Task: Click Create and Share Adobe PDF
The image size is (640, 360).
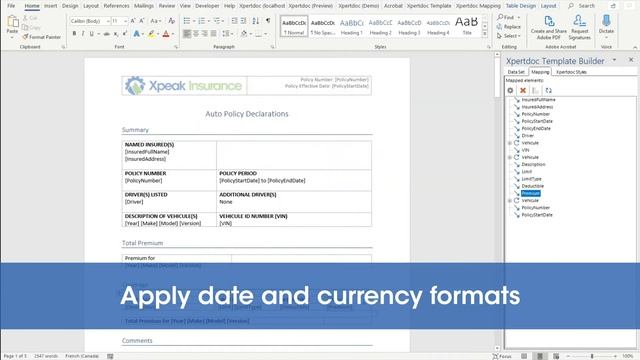Action: (549, 27)
